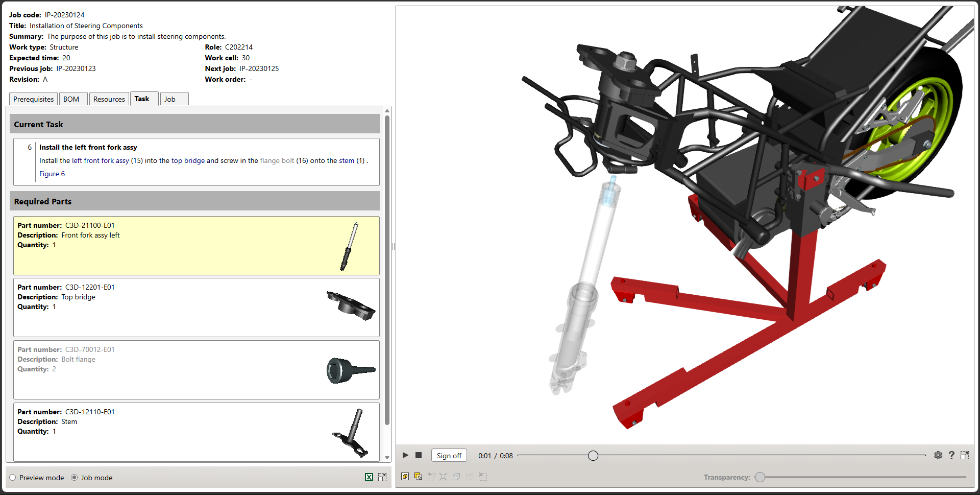Screen dimensions: 980x495
Task: Click the yellow select-parts icon with cursor
Action: (418, 477)
